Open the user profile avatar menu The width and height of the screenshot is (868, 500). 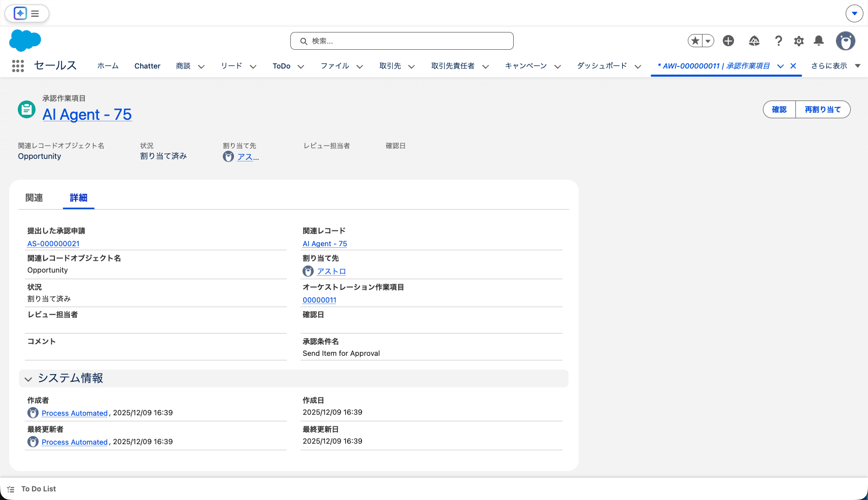click(x=846, y=41)
